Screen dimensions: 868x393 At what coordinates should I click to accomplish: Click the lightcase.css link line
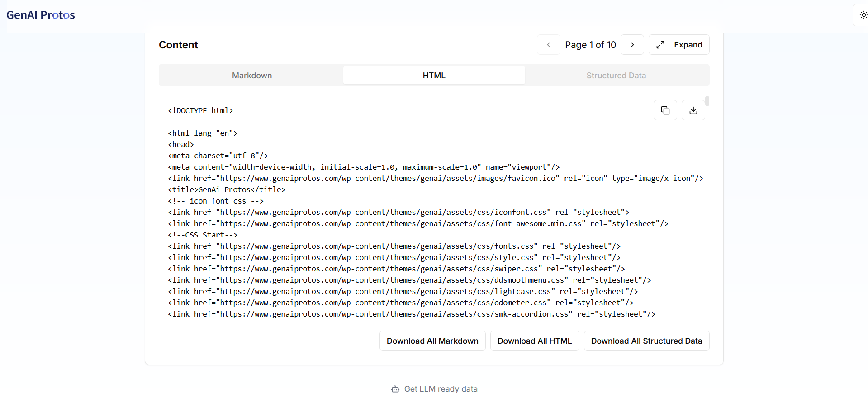[403, 291]
